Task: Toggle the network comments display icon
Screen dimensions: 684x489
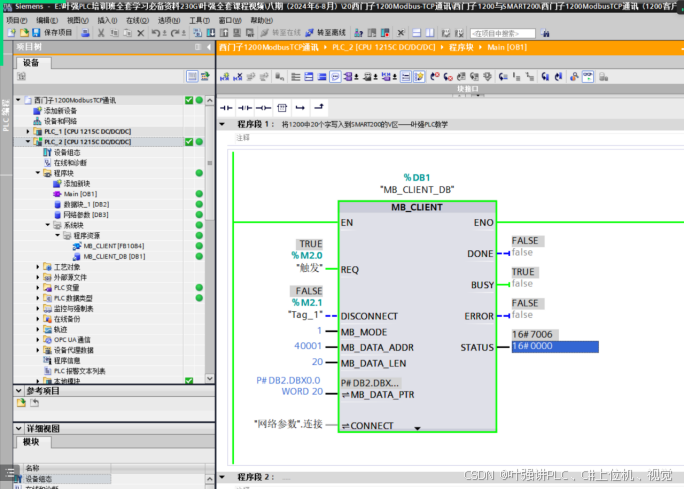Action: [x=406, y=77]
